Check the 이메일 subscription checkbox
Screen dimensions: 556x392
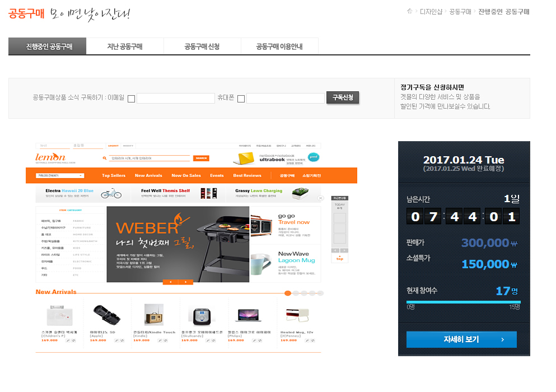click(x=131, y=99)
